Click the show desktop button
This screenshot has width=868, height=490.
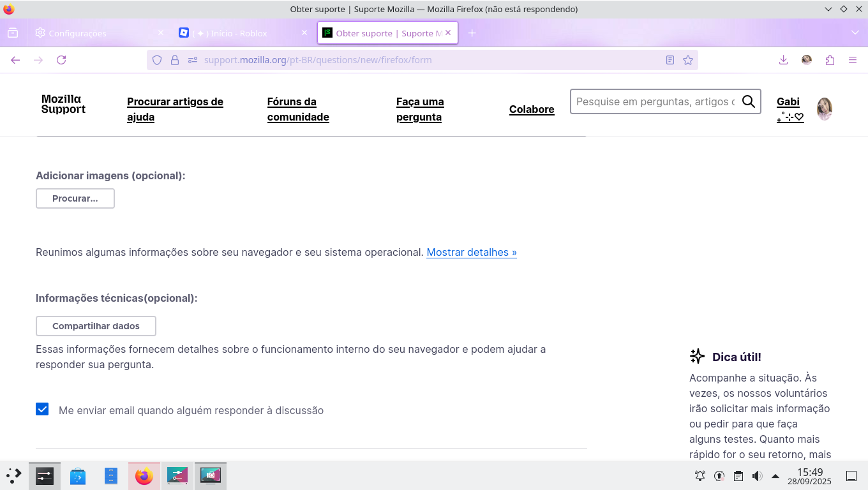851,476
